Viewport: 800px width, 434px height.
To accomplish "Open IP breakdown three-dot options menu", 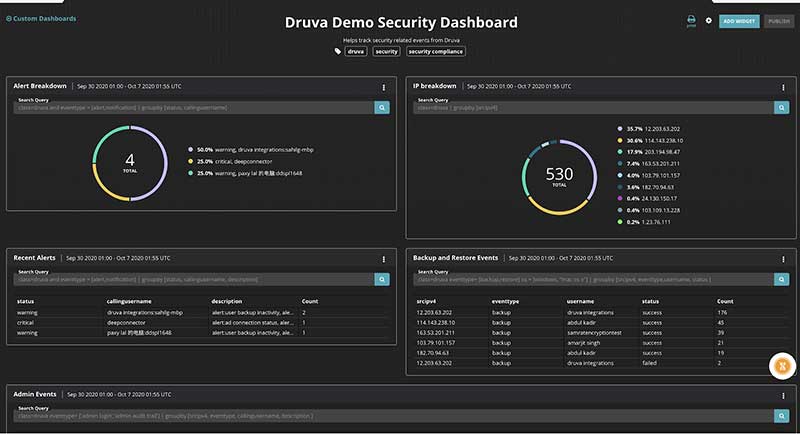I will click(782, 87).
